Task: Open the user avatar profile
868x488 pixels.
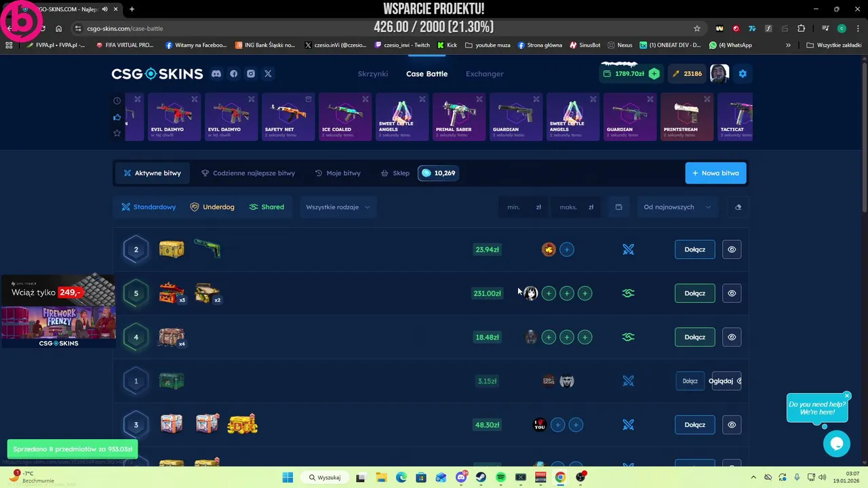Action: [x=719, y=73]
